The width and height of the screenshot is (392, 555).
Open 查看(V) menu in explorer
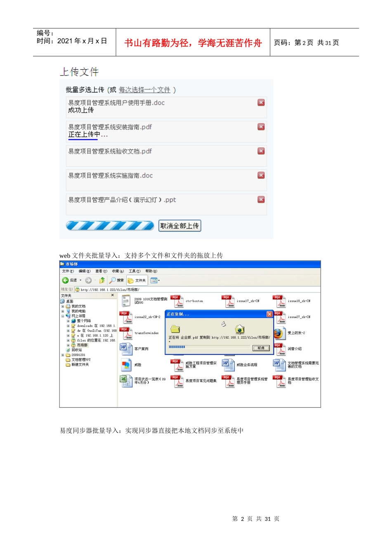[101, 271]
